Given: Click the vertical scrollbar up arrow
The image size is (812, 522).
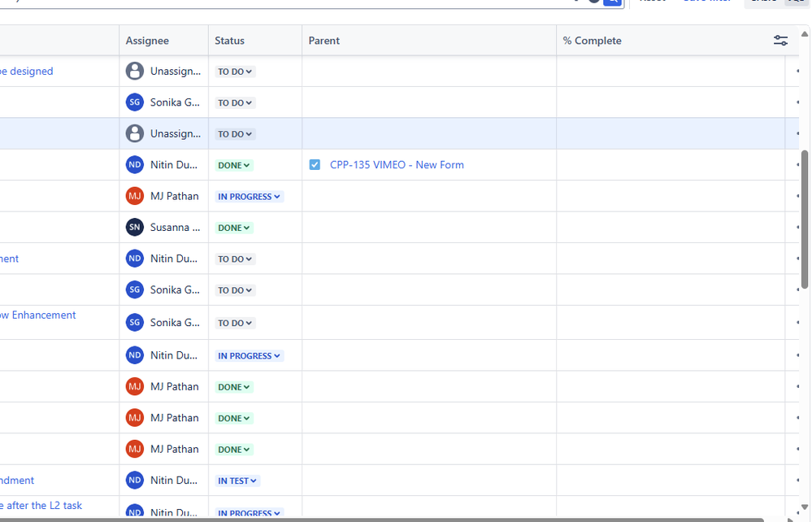Looking at the screenshot, I should [x=804, y=34].
